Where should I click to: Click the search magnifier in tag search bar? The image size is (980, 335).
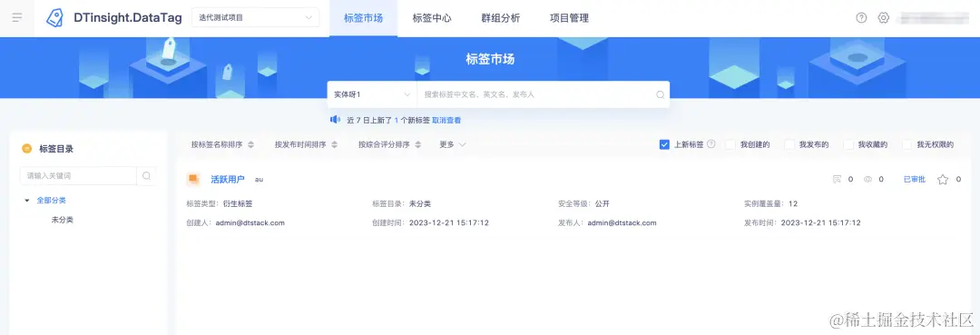660,95
